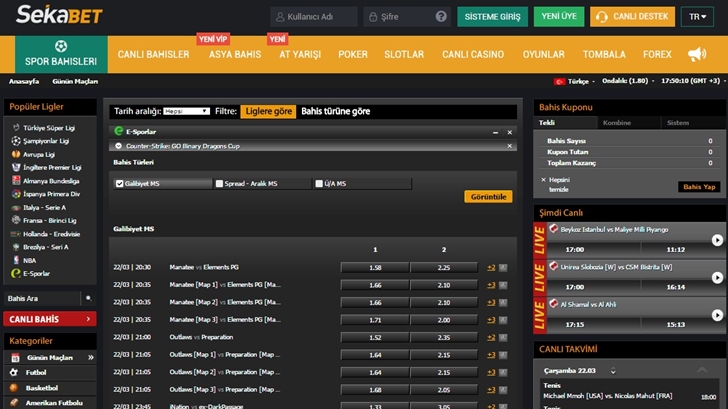Open the At Yarışı menu
Screen dimensions: 728x409
click(300, 55)
